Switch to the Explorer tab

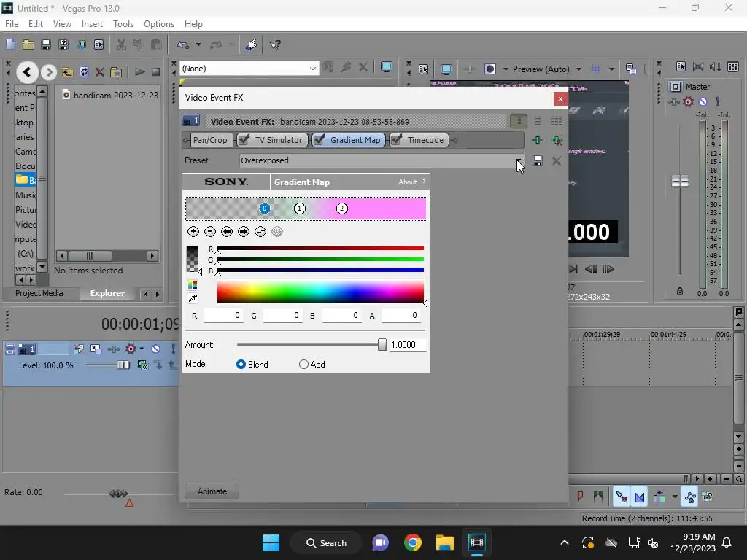(107, 293)
